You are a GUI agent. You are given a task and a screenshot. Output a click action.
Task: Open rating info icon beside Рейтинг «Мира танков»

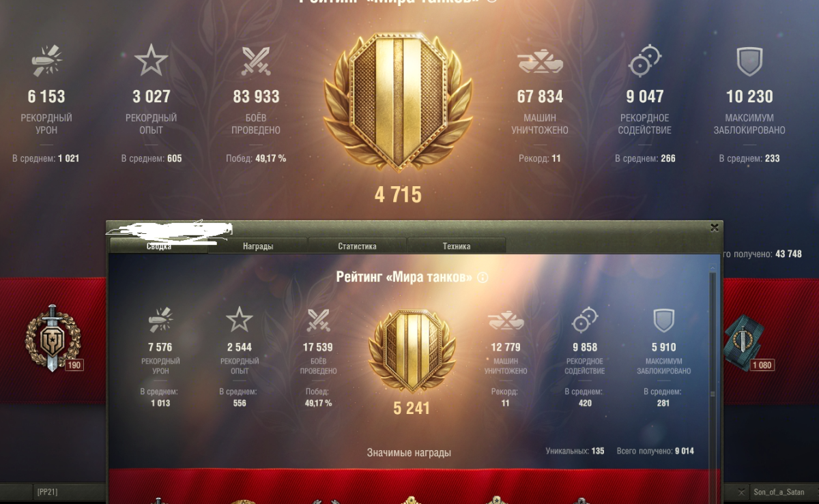(483, 278)
